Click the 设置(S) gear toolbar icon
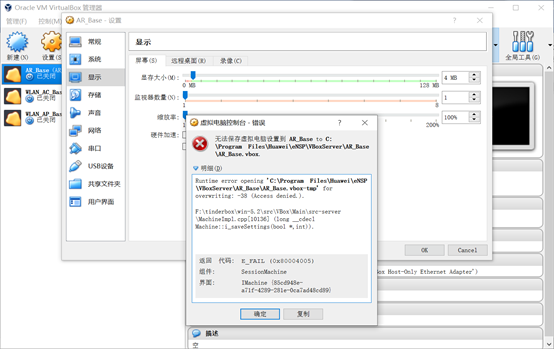Screen dimensions: 554x363 (x=52, y=42)
